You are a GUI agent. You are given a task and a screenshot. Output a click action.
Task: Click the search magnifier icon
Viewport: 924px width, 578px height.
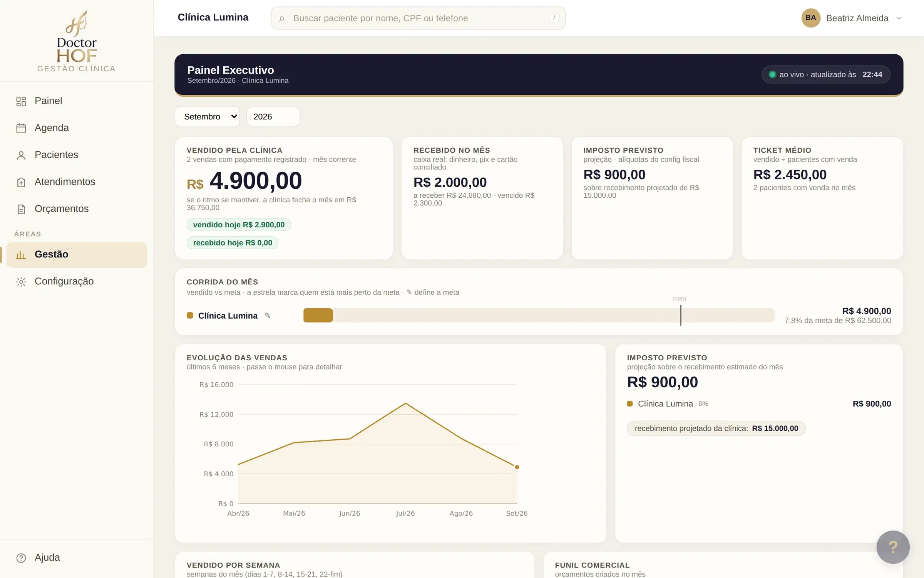coord(281,18)
